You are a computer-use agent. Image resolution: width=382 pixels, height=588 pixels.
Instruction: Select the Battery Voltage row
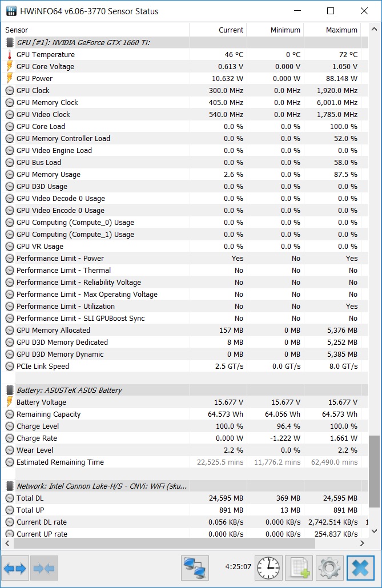184,402
